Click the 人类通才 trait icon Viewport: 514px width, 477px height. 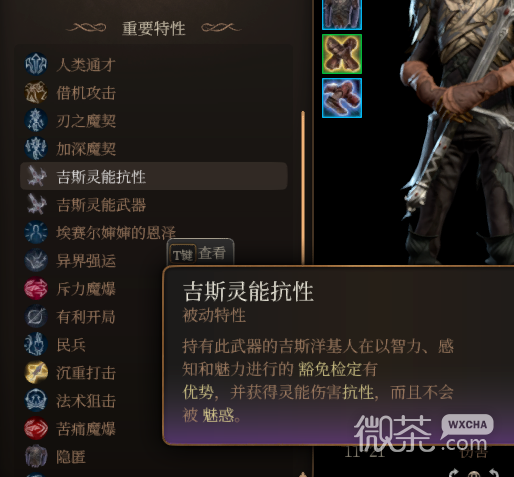[x=36, y=64]
